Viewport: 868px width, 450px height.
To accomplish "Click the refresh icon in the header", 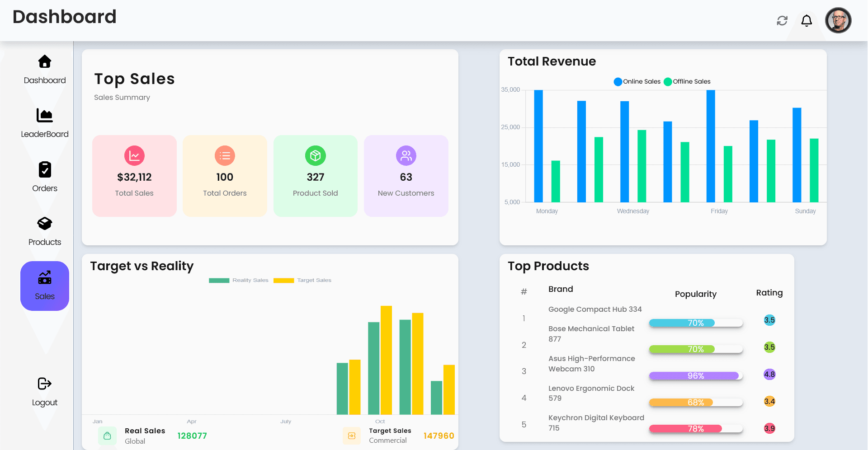I will tap(782, 20).
